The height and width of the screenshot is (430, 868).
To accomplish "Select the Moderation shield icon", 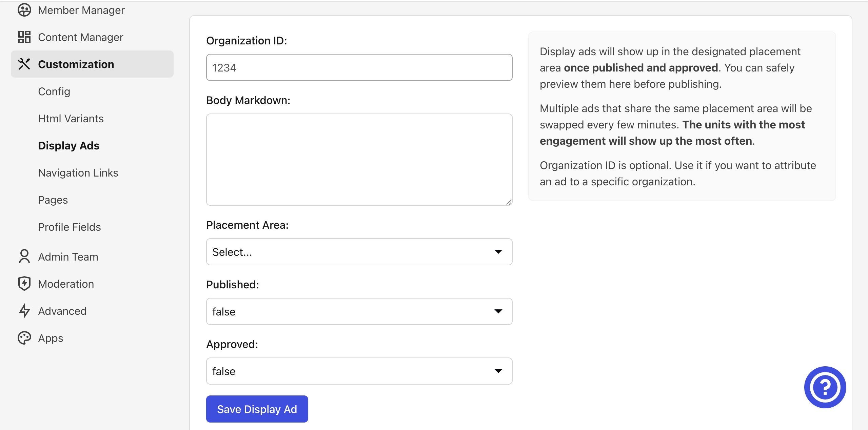I will coord(24,284).
